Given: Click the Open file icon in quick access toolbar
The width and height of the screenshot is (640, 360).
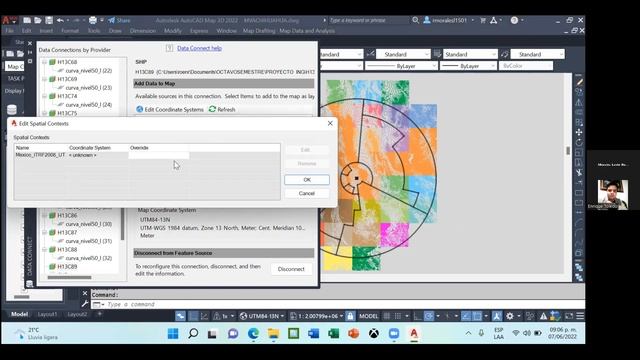Looking at the screenshot, I should click(x=38, y=20).
